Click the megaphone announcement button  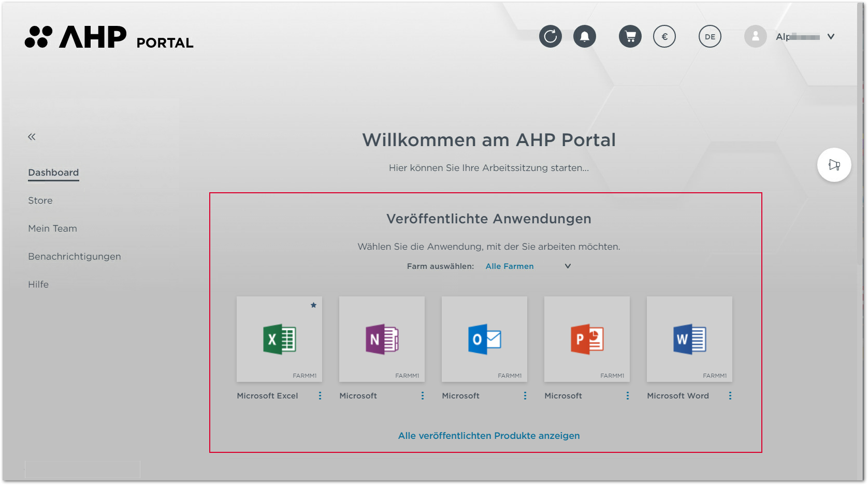click(834, 165)
